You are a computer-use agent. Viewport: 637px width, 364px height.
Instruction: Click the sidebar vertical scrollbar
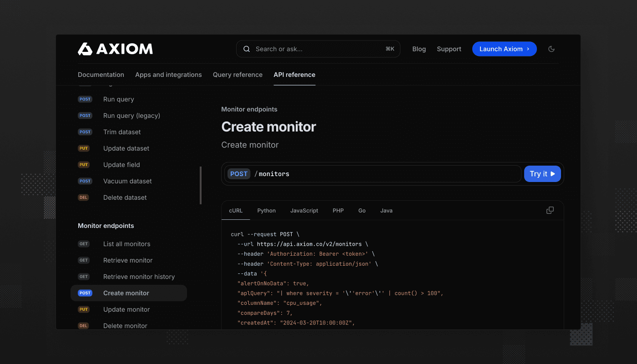201,185
